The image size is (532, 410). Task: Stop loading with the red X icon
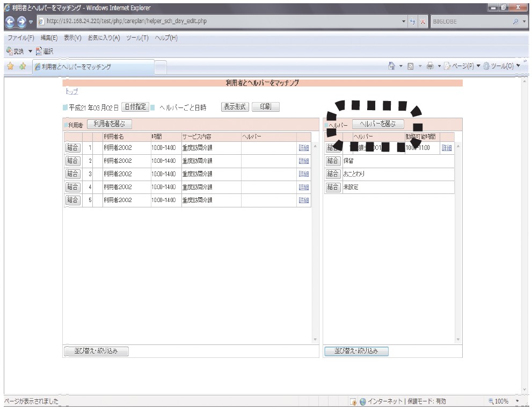pos(422,21)
